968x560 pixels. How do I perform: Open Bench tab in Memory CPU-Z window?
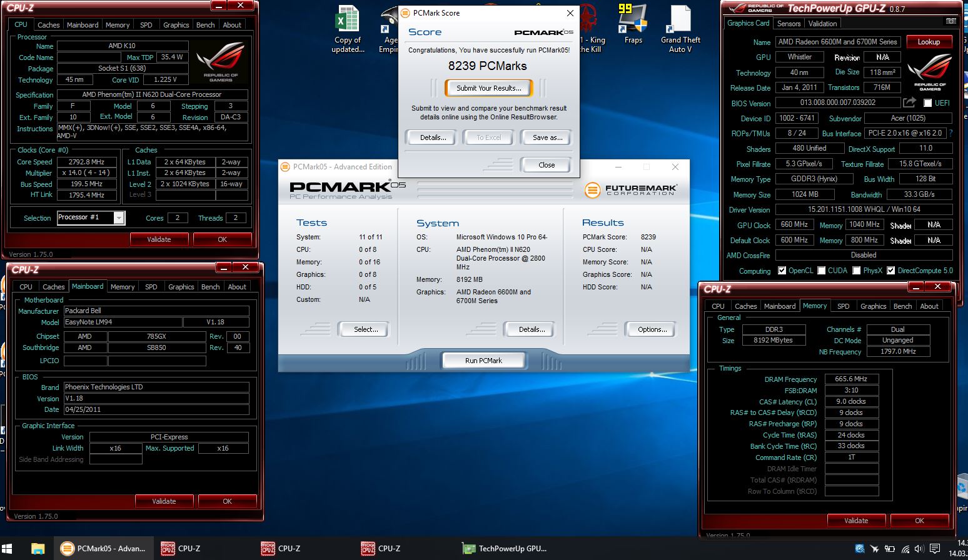click(902, 306)
